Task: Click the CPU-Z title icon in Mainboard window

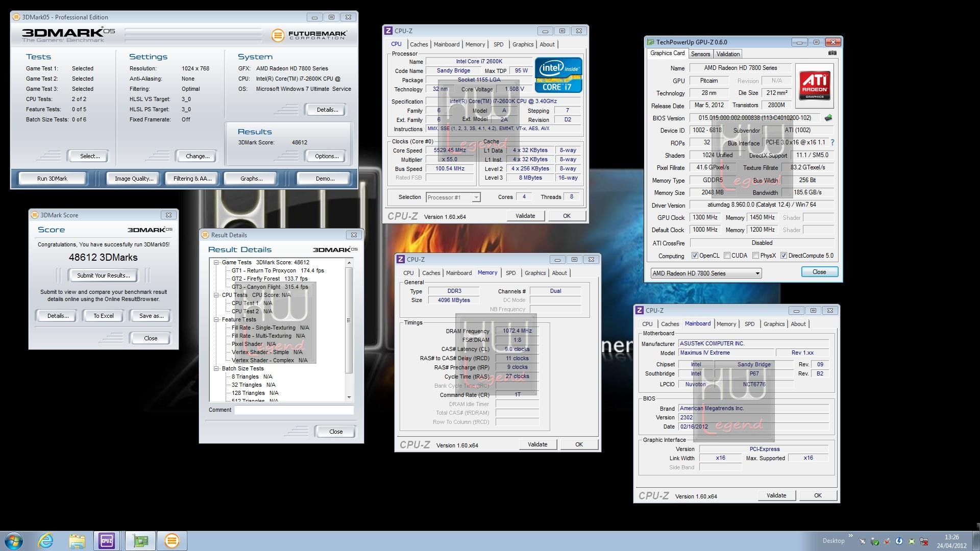Action: point(639,311)
